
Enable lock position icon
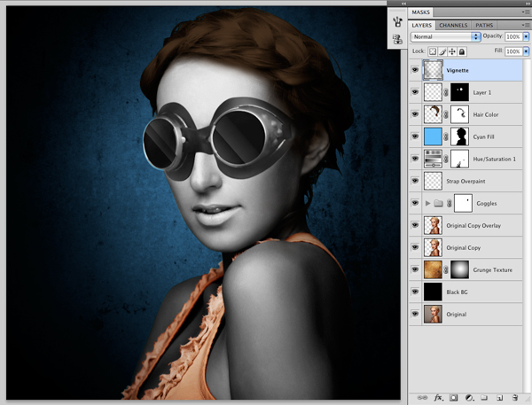click(x=452, y=51)
